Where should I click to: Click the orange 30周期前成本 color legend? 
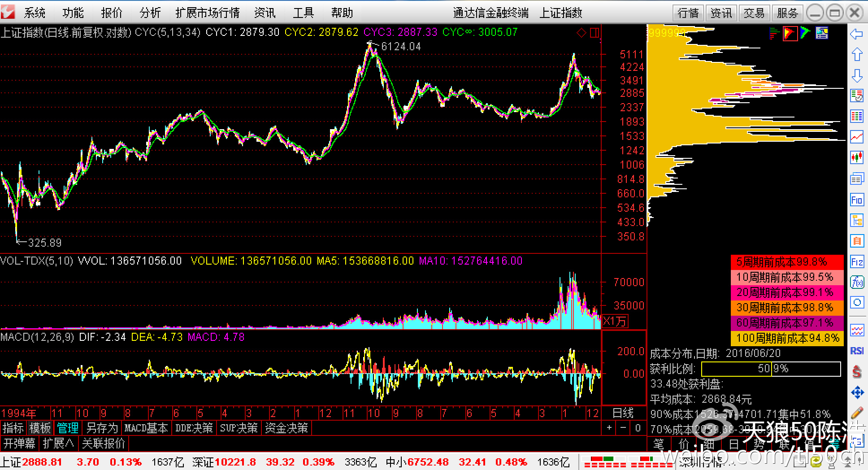click(786, 308)
